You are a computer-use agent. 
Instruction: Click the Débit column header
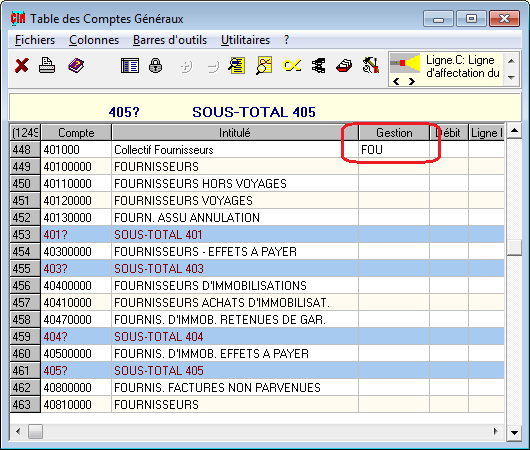449,133
